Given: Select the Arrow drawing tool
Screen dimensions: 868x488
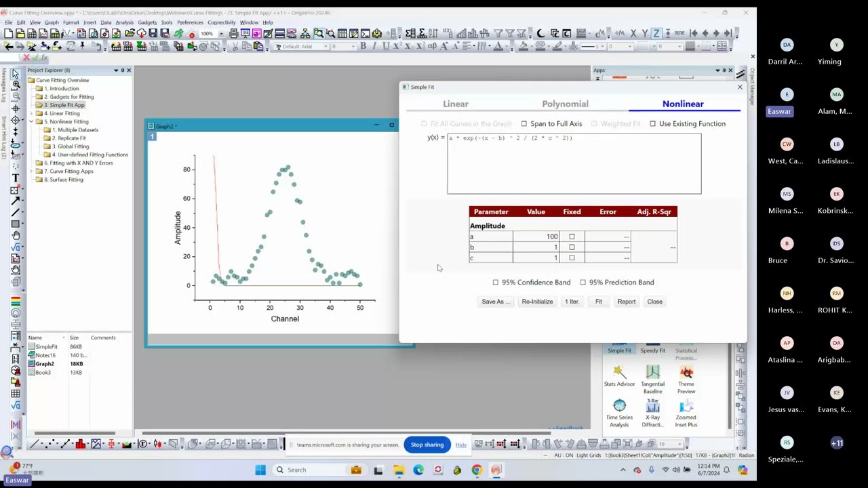Looking at the screenshot, I should (16, 201).
